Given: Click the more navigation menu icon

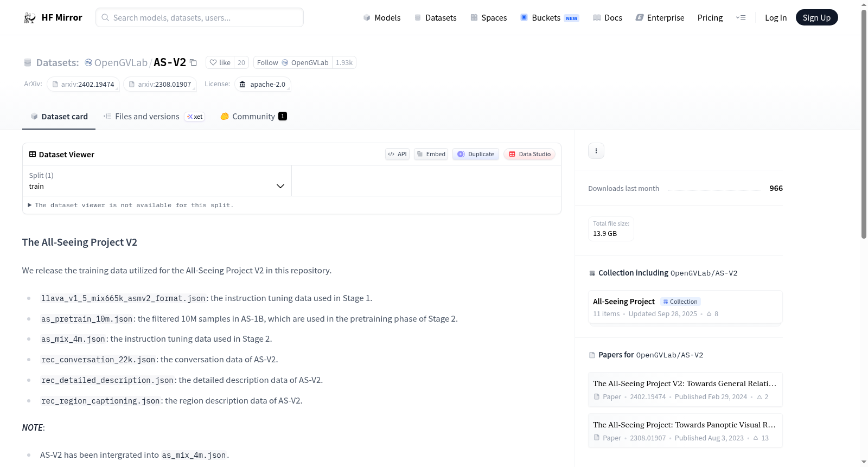Looking at the screenshot, I should tap(741, 18).
